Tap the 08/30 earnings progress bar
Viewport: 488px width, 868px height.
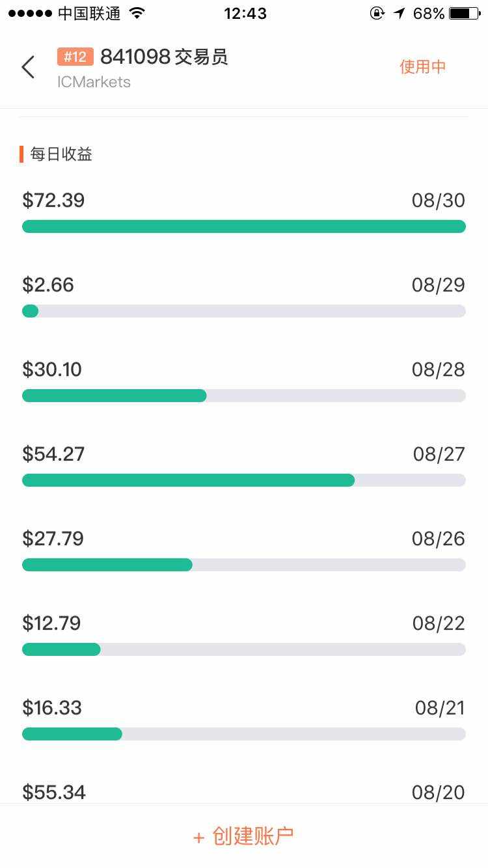point(244,226)
